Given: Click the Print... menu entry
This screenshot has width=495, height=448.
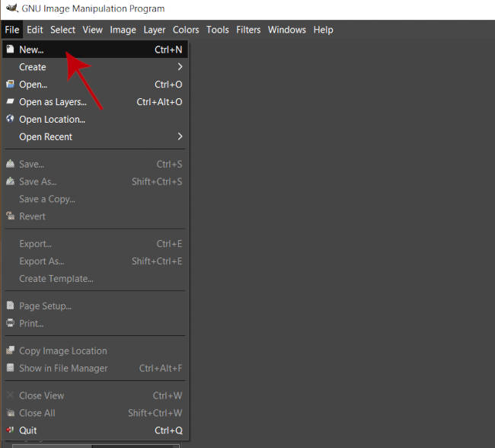Looking at the screenshot, I should tap(95, 323).
